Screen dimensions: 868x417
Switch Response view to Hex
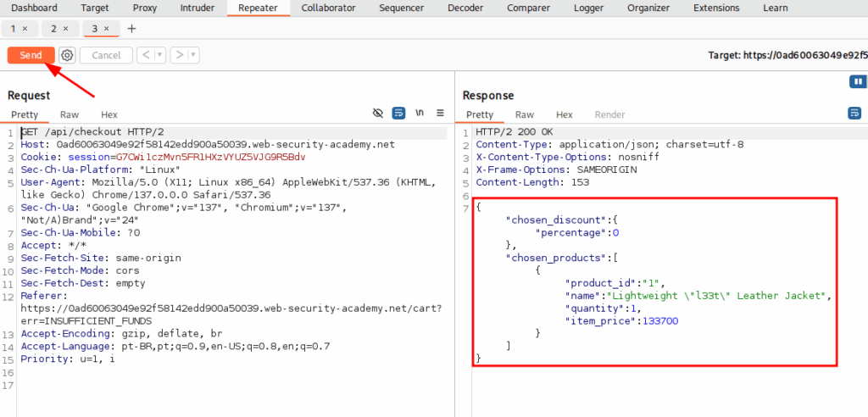[565, 114]
